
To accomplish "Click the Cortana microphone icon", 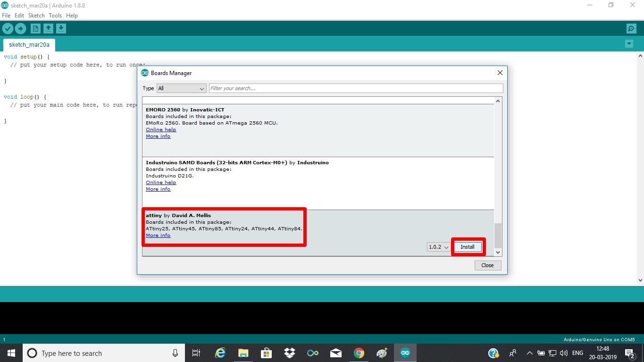I will (176, 353).
